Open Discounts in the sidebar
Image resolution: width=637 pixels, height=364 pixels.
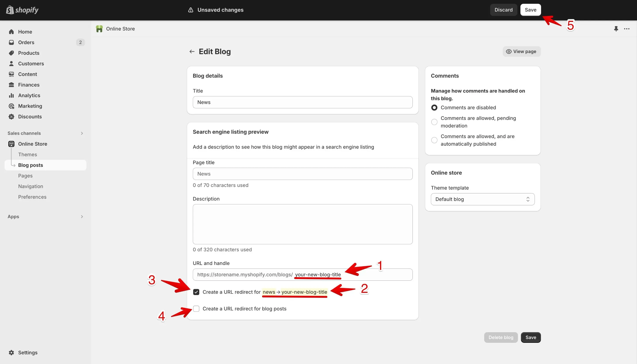pyautogui.click(x=30, y=117)
